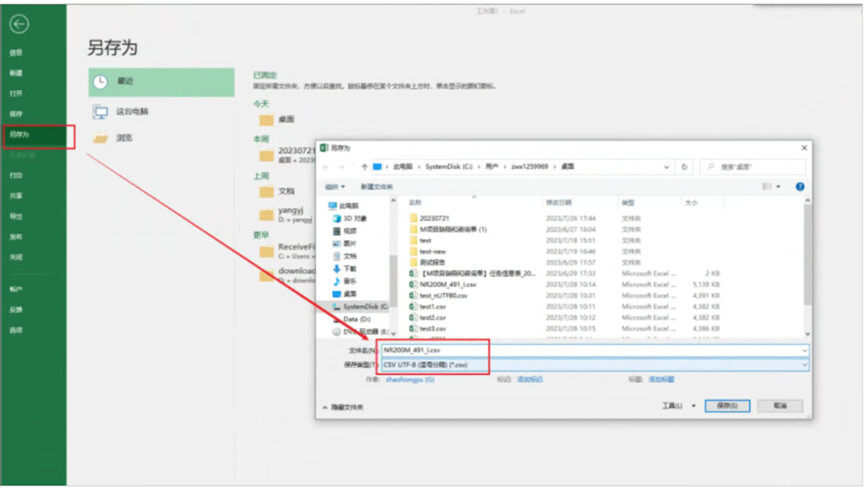Open 导出 (Export) in the backstage sidebar
The width and height of the screenshot is (865, 488).
(x=16, y=216)
